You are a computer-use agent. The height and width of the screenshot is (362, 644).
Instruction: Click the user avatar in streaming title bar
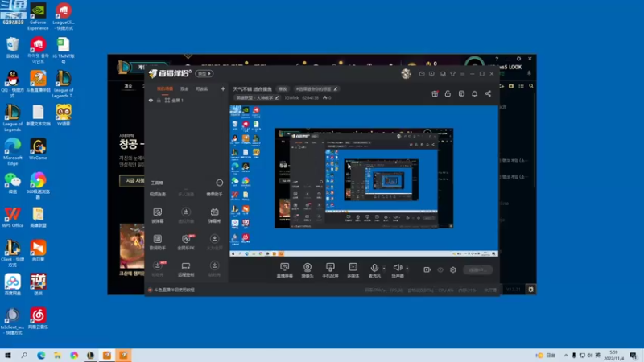406,74
